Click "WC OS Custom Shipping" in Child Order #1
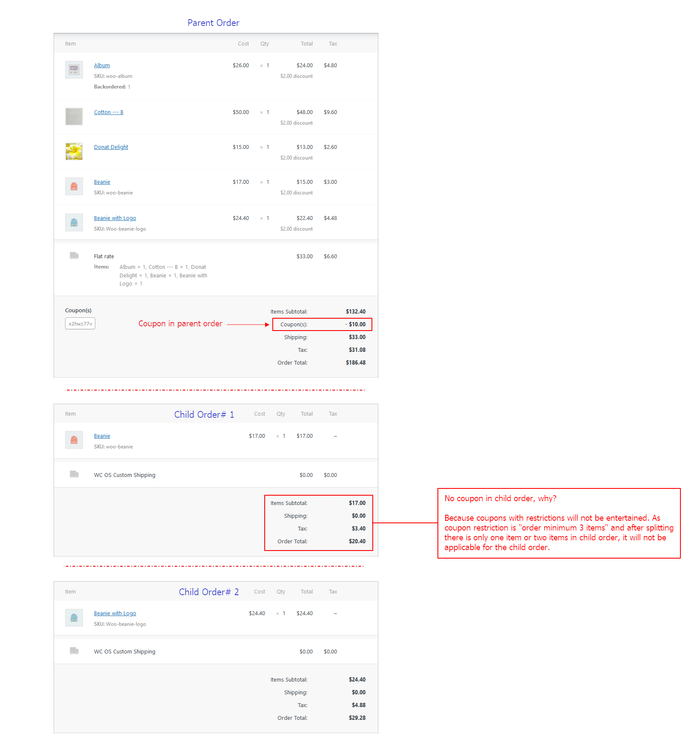 [125, 475]
